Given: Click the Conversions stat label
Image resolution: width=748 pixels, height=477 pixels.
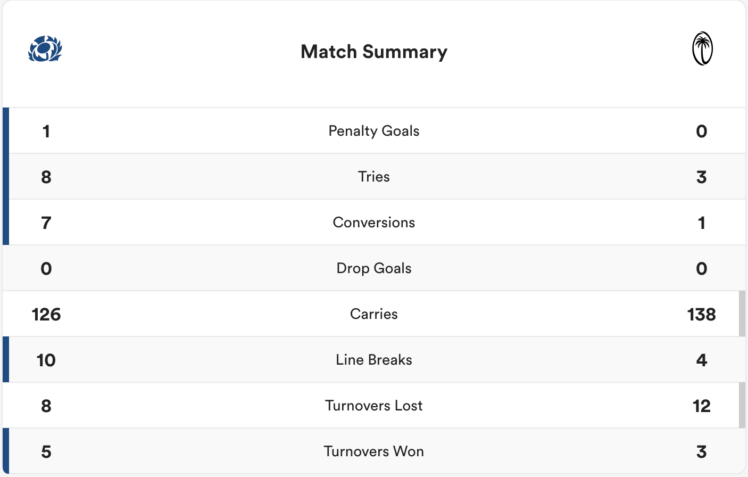Looking at the screenshot, I should pyautogui.click(x=374, y=223).
